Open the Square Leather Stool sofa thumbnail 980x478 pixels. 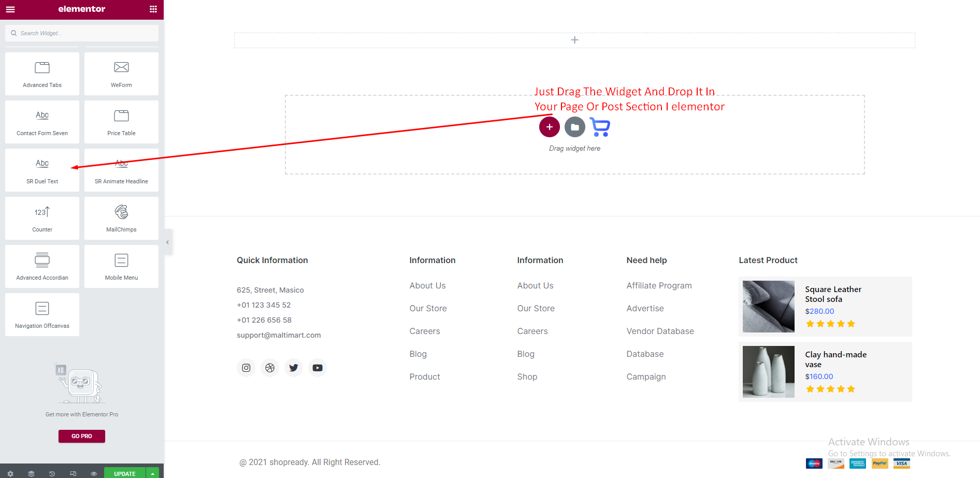[x=768, y=306]
